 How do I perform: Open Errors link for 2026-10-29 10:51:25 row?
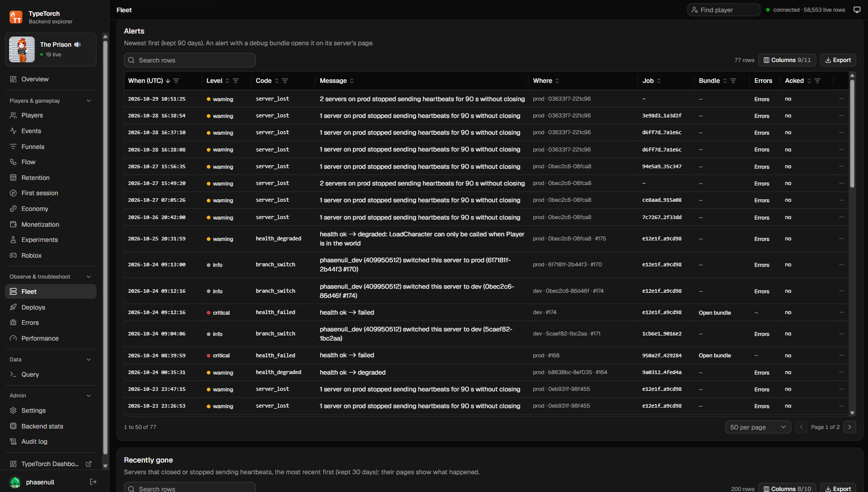762,99
